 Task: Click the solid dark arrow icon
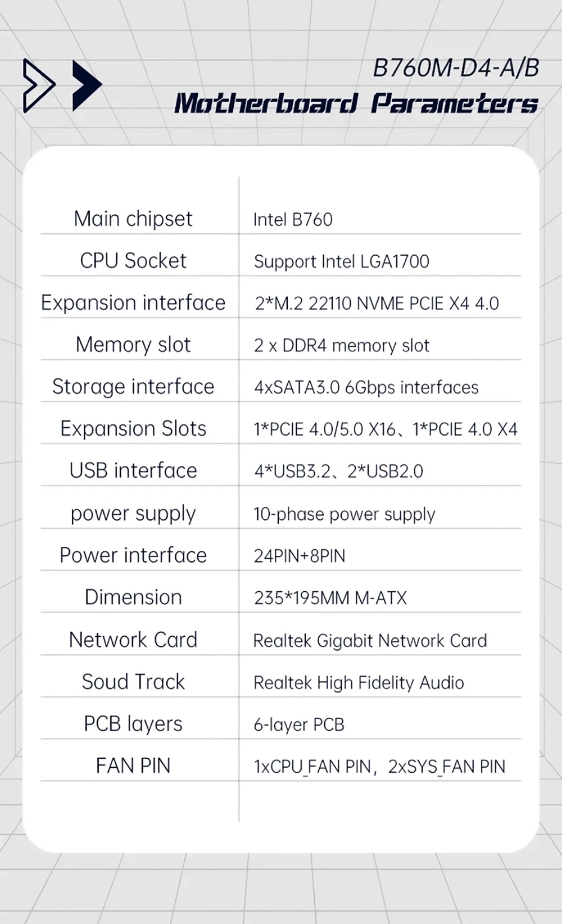click(87, 85)
